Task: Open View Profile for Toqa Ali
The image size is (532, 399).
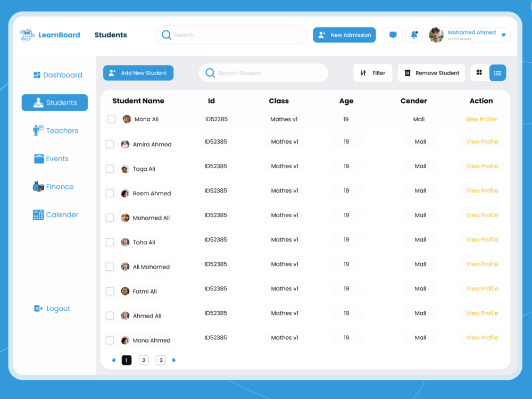Action: (x=482, y=166)
